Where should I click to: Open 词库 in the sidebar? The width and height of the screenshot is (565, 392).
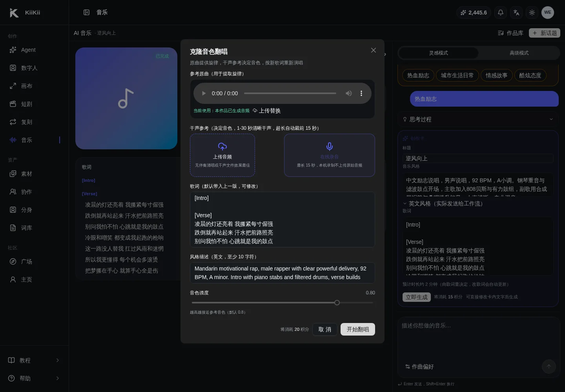pos(35,228)
